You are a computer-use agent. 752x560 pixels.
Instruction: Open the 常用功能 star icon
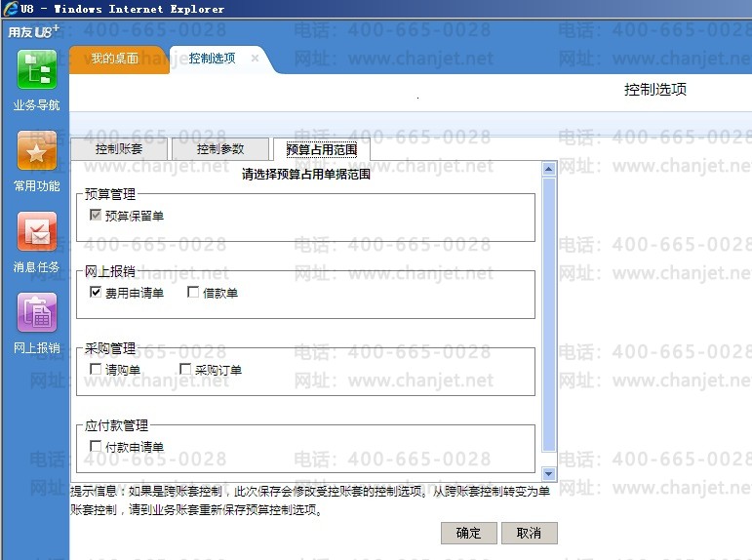click(37, 150)
